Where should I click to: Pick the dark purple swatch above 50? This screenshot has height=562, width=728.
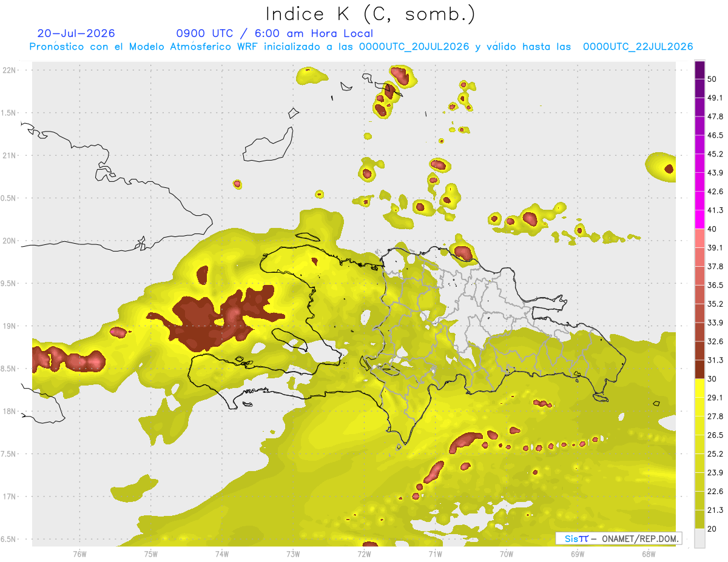pyautogui.click(x=699, y=70)
